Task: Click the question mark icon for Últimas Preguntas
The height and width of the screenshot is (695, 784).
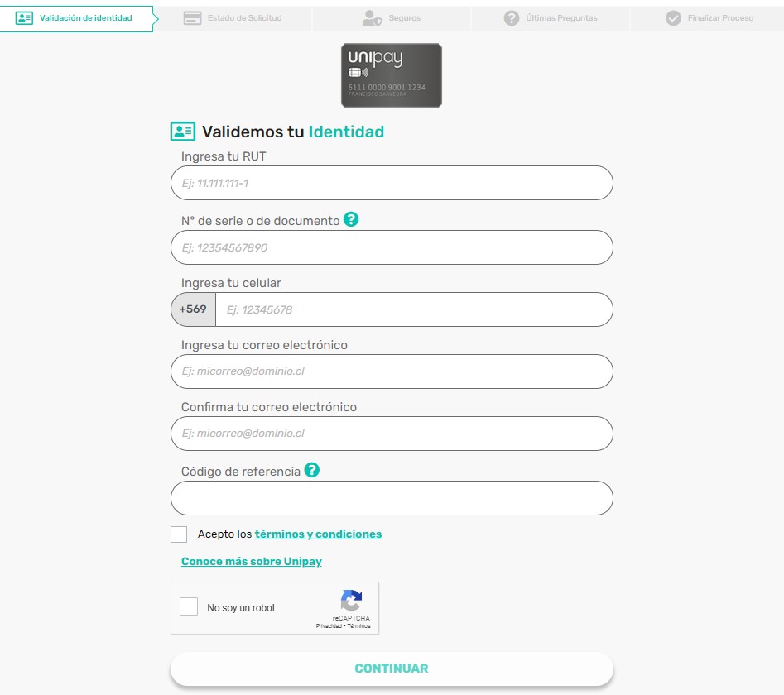Action: tap(511, 18)
